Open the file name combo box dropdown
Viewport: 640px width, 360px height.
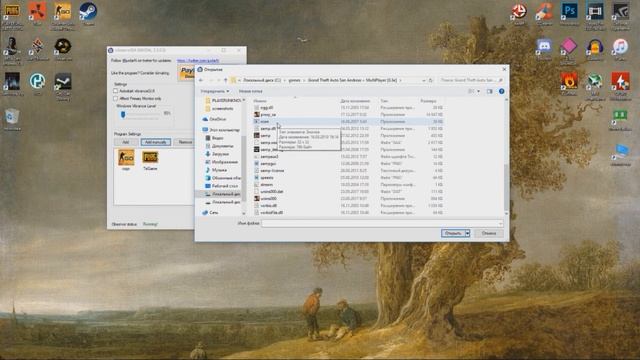point(500,223)
